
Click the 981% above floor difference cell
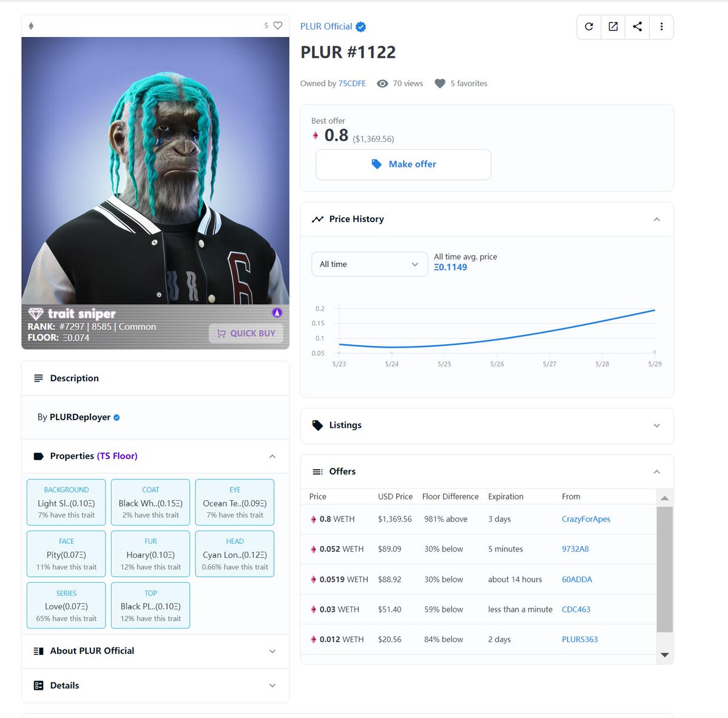[x=446, y=520]
